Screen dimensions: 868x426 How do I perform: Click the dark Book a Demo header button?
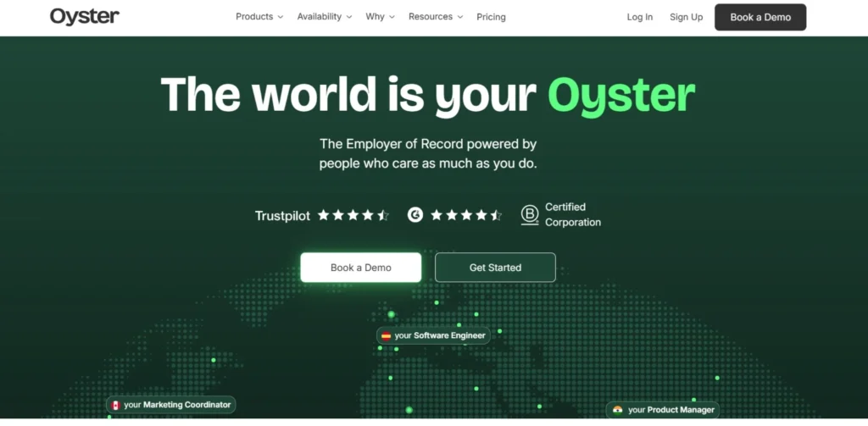[x=760, y=17]
